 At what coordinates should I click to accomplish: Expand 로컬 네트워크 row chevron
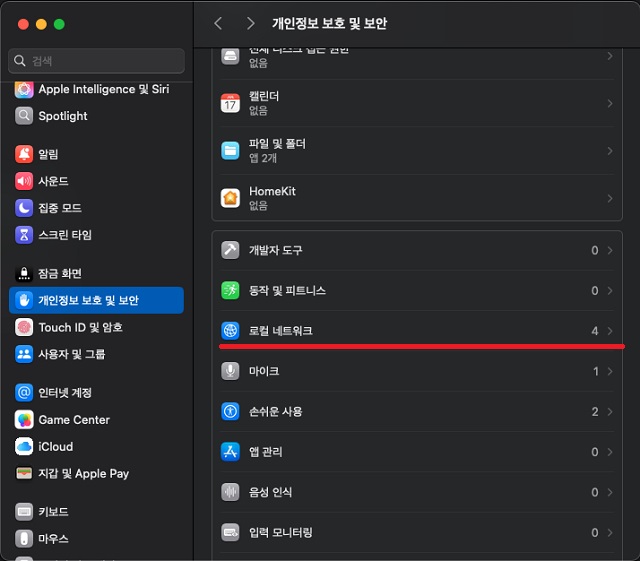pyautogui.click(x=610, y=331)
